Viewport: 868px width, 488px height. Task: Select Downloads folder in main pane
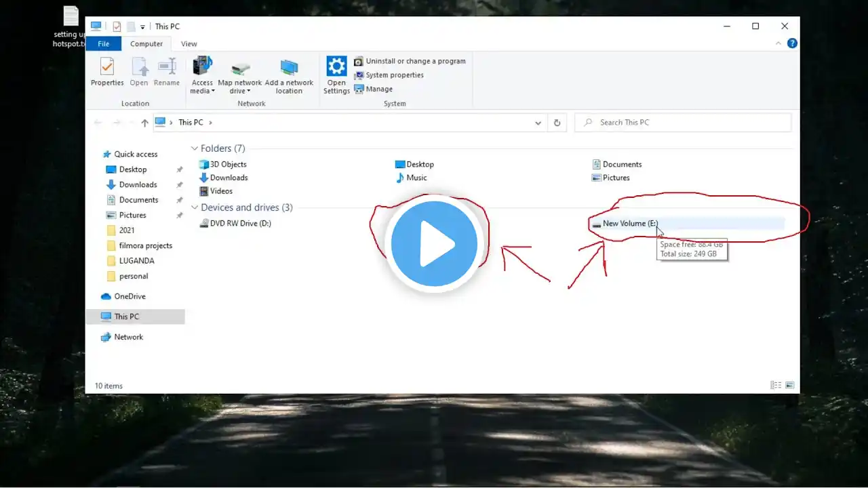223,178
